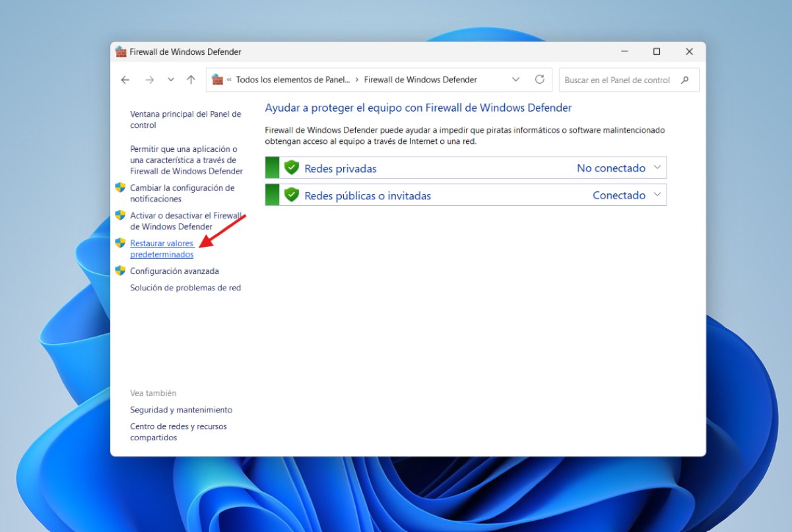Open Solución de problemas de red
The height and width of the screenshot is (532, 792).
[x=185, y=288]
